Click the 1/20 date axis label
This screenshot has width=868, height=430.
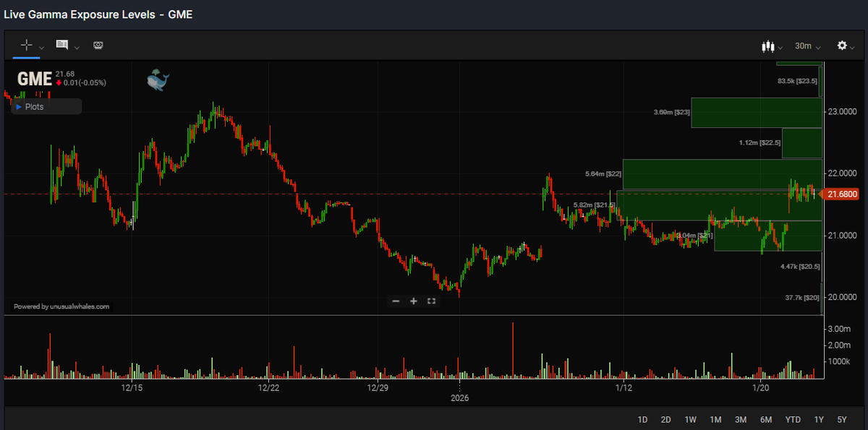tap(760, 388)
